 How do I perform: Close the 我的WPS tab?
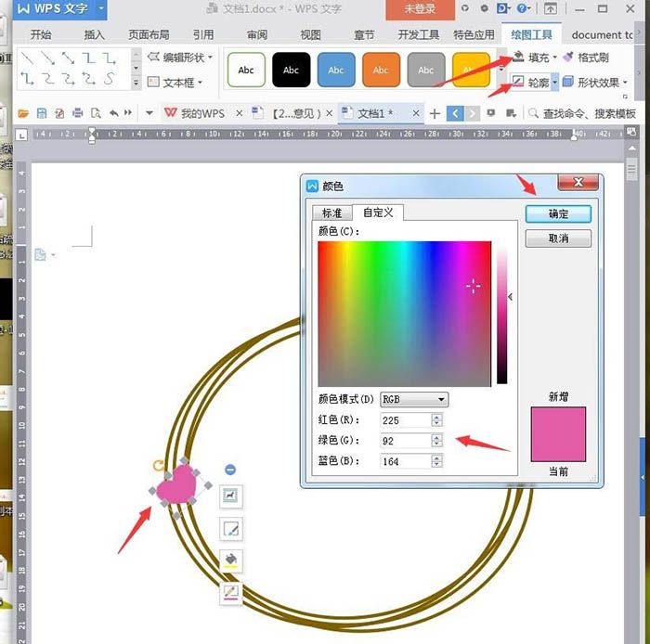click(240, 113)
